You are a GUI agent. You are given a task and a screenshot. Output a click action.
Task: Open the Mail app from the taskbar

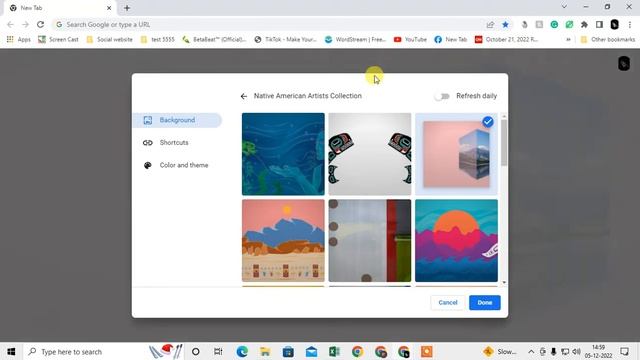[311, 351]
